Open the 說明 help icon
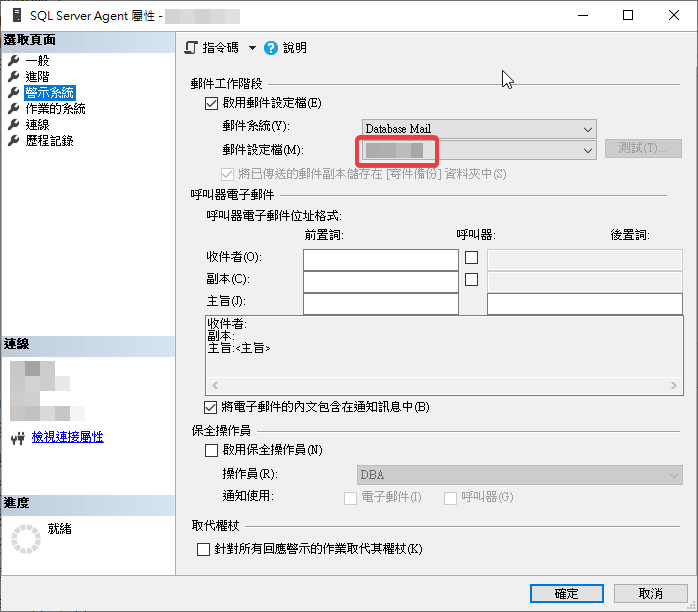698x612 pixels. (x=271, y=48)
